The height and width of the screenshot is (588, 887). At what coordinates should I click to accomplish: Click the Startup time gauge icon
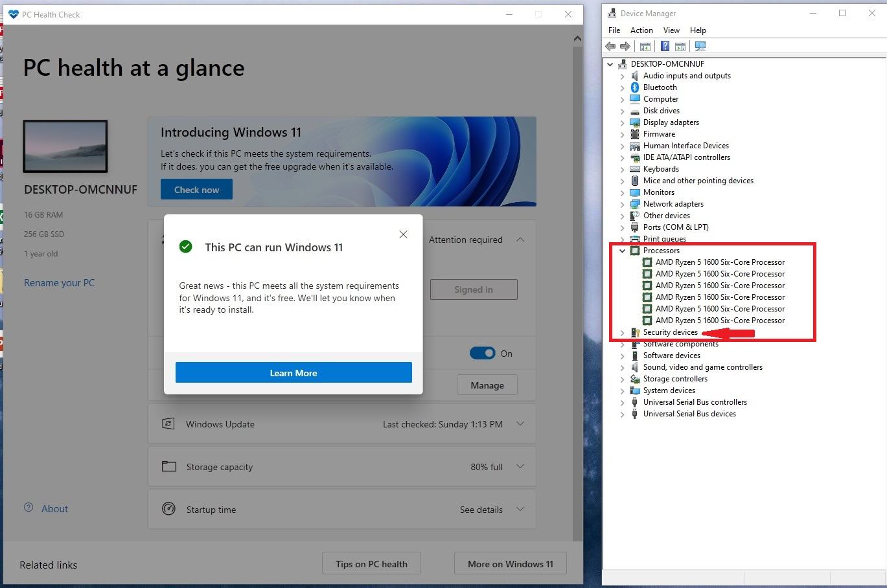[x=168, y=508]
